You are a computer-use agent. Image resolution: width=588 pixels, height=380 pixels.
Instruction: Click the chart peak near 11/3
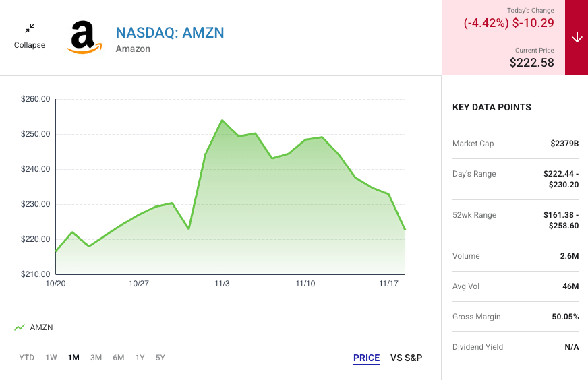pyautogui.click(x=222, y=121)
